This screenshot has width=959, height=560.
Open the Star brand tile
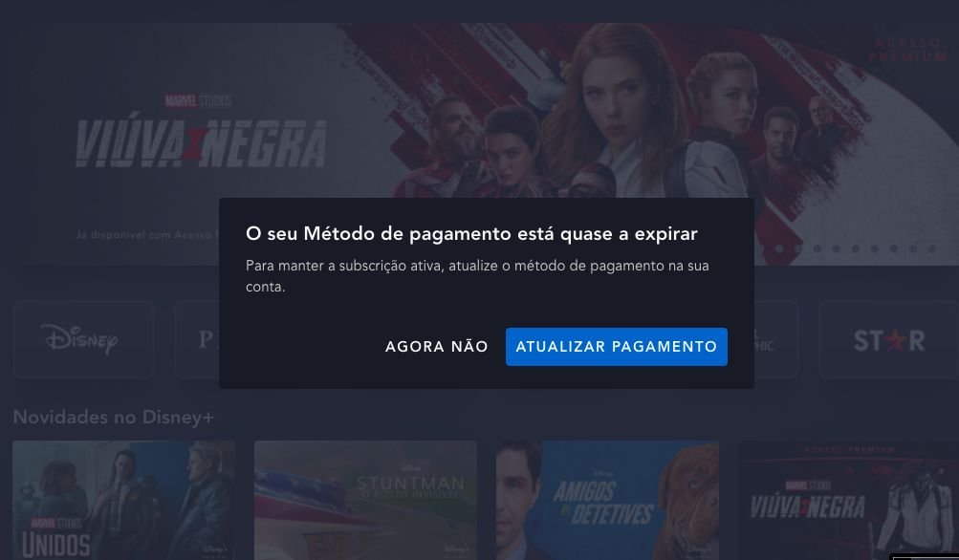888,340
